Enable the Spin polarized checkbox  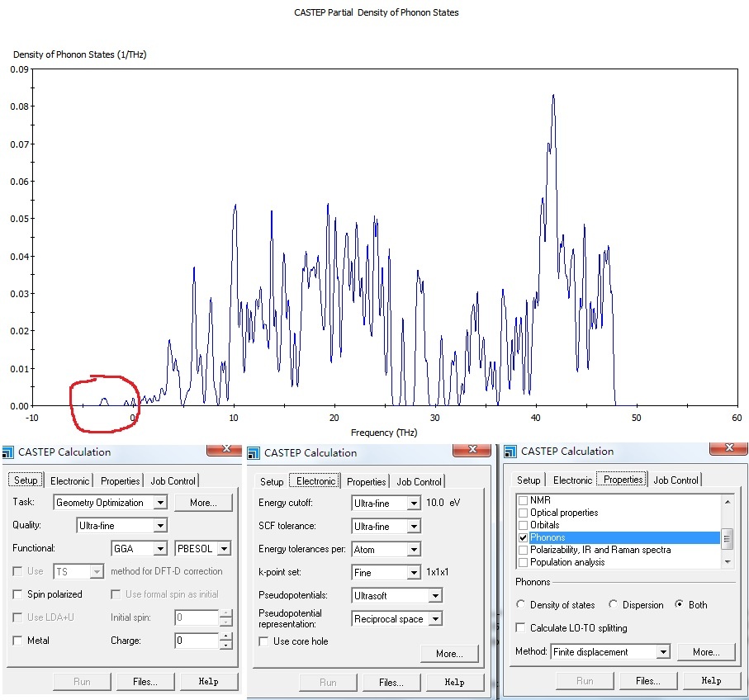tap(17, 594)
